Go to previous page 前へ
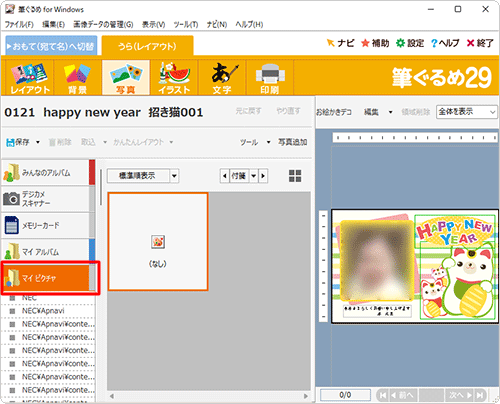Viewport: 500px width, 404px height. (403, 395)
